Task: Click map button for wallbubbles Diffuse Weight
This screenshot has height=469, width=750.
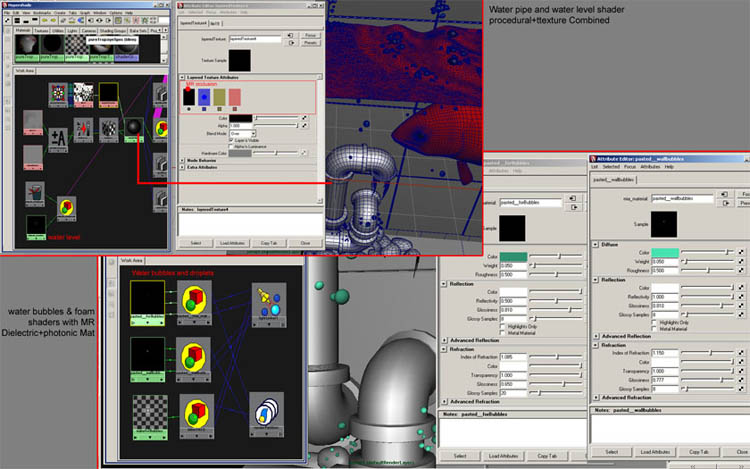Action: 741,261
